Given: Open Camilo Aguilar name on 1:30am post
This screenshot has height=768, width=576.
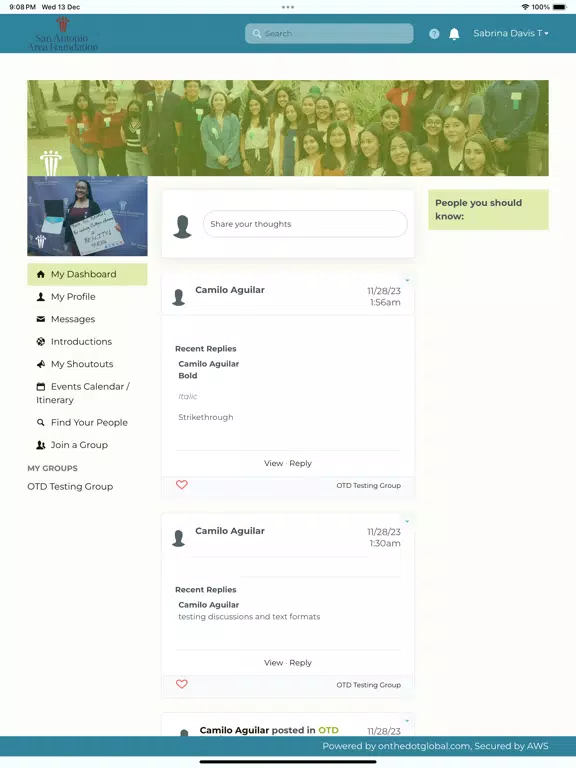Looking at the screenshot, I should (230, 531).
